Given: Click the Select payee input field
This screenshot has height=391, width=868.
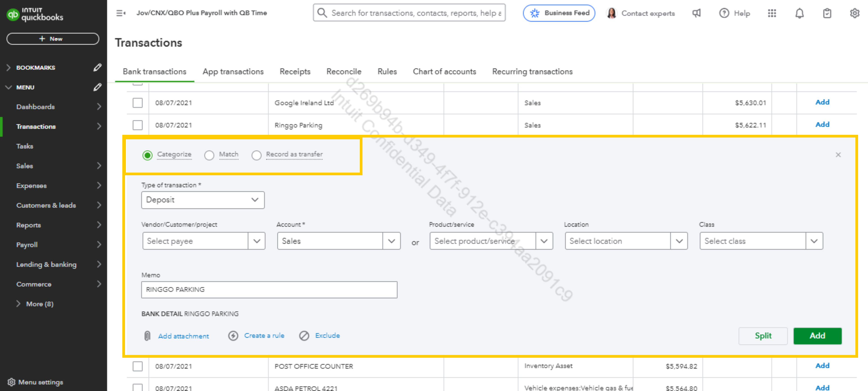Looking at the screenshot, I should (x=195, y=241).
